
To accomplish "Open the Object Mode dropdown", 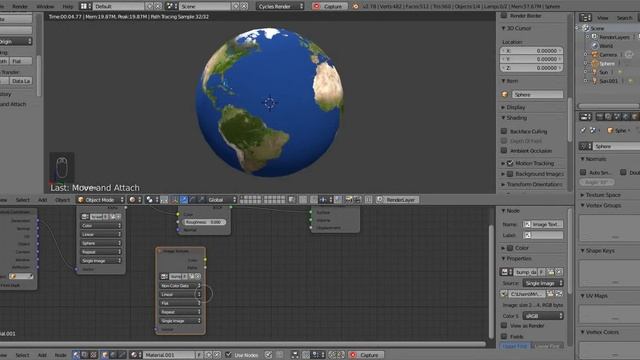I will (x=100, y=200).
